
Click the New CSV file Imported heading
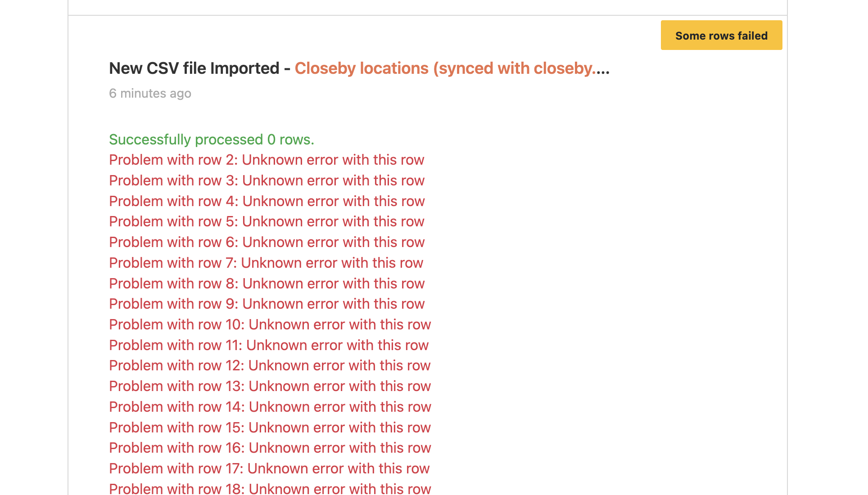pos(194,68)
